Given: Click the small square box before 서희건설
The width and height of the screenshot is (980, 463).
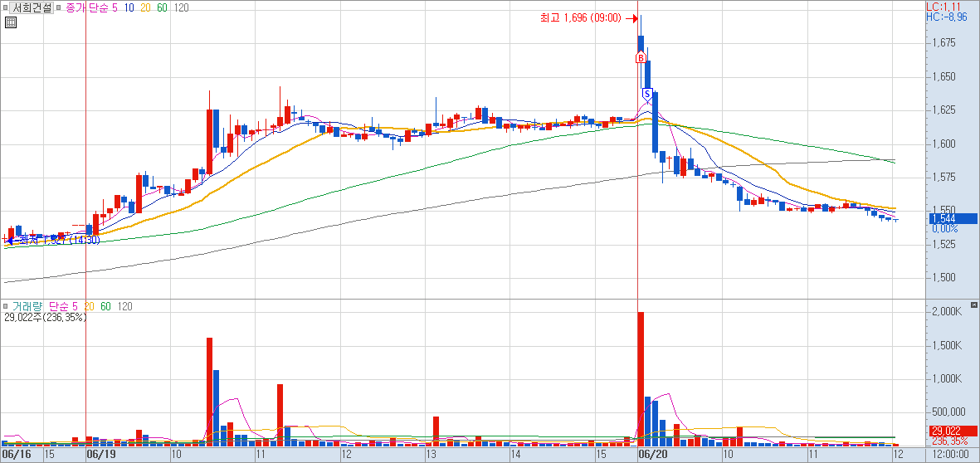Looking at the screenshot, I should pos(5,7).
